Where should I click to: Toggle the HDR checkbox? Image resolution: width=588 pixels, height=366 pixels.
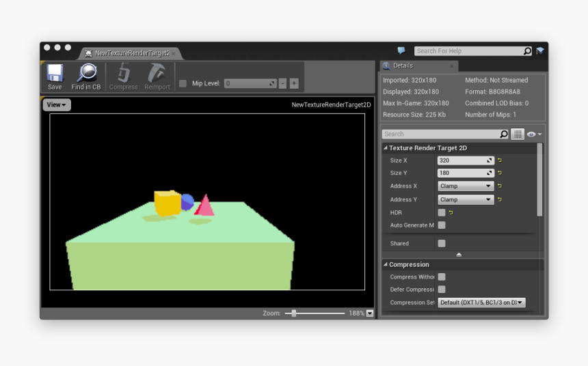tap(442, 212)
